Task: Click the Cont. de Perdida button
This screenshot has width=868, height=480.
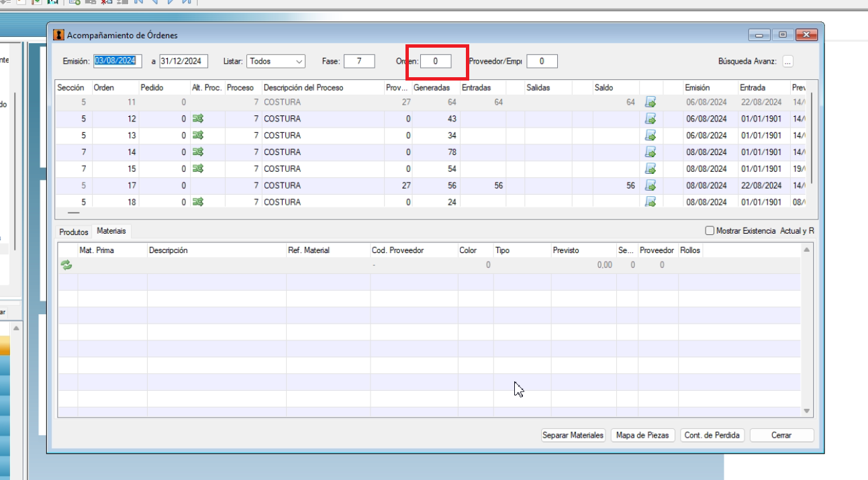Action: 712,435
